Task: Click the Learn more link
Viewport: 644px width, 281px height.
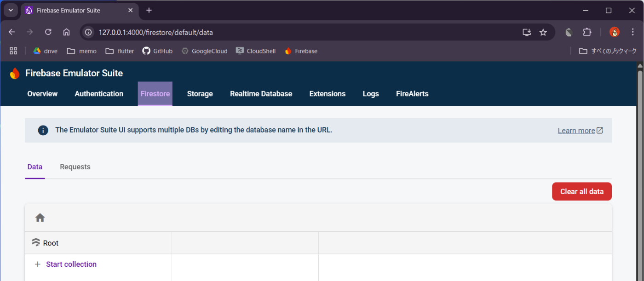Action: click(x=581, y=131)
